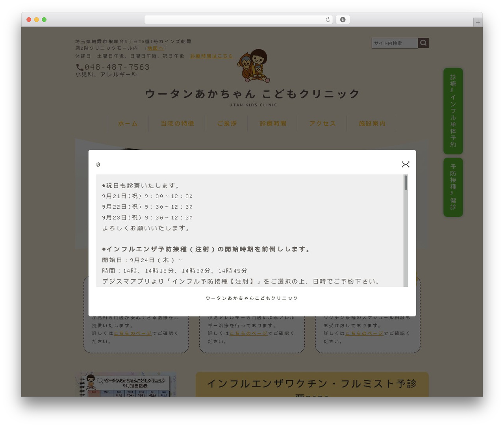This screenshot has height=427, width=504.
Task: Close the popup with the X icon
Action: [x=406, y=164]
